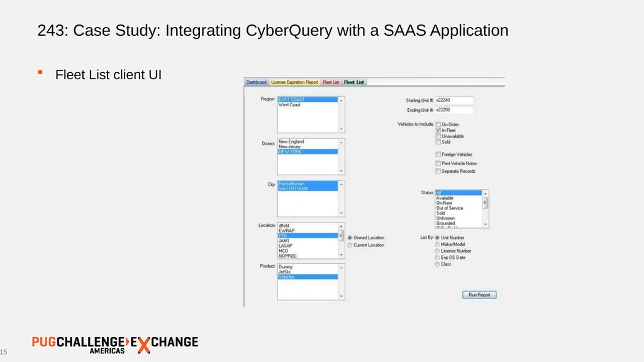Pick LASAP location
Viewport: 644px width, 362px height.
point(308,246)
